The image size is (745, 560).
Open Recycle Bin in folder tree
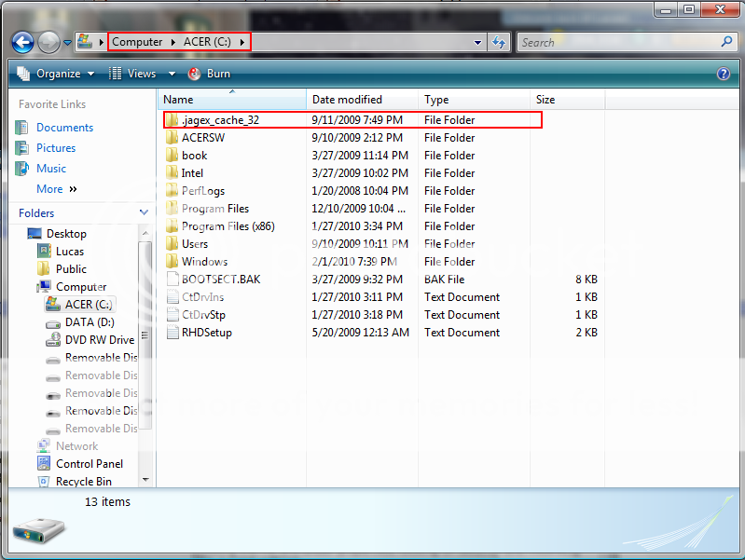(83, 482)
